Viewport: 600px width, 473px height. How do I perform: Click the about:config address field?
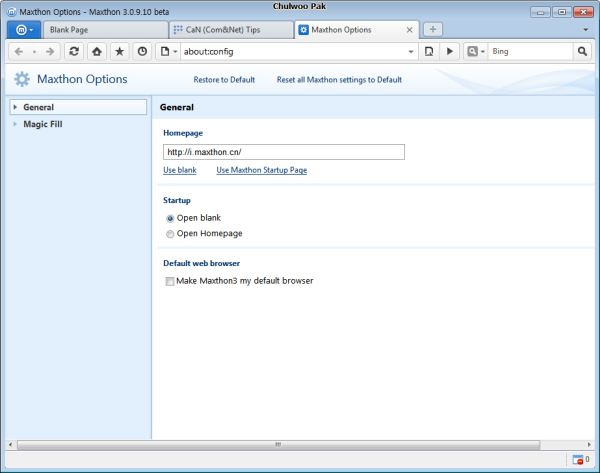[293, 51]
